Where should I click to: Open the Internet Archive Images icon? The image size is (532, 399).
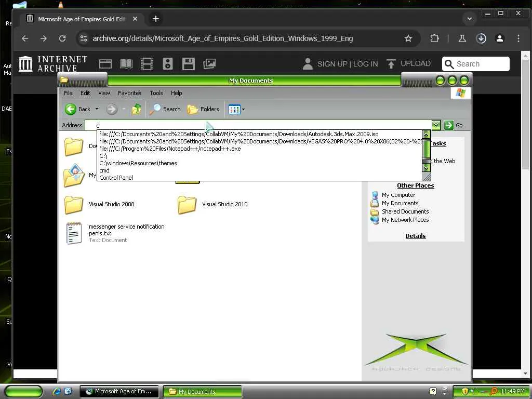tap(209, 64)
